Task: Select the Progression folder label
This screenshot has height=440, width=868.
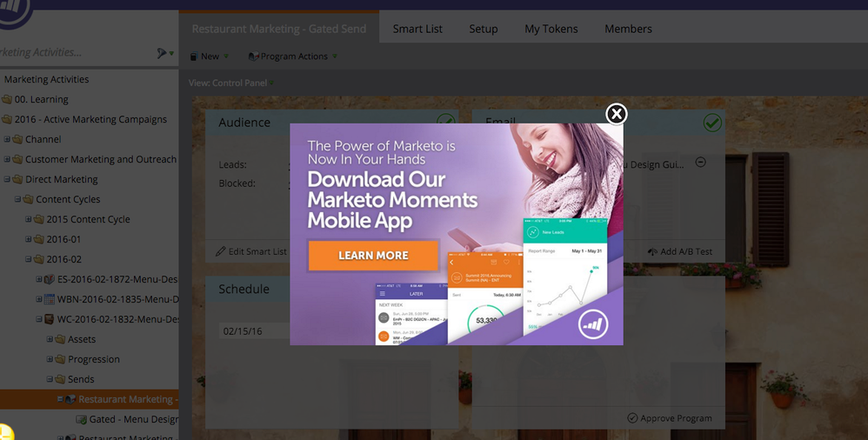Action: [94, 359]
